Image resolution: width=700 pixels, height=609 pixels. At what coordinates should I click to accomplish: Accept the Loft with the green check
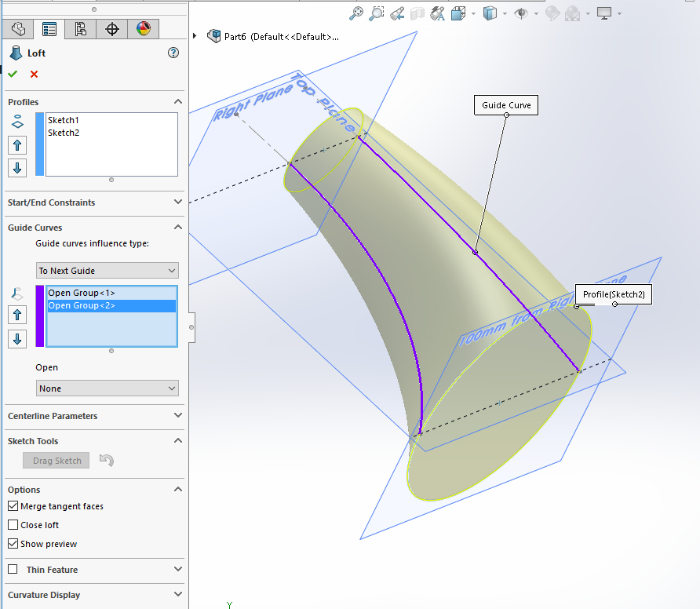pyautogui.click(x=13, y=74)
